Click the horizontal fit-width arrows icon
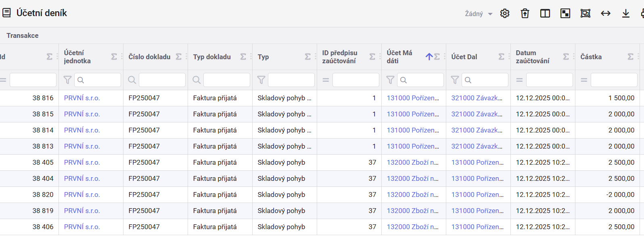The width and height of the screenshot is (644, 238). pyautogui.click(x=605, y=14)
